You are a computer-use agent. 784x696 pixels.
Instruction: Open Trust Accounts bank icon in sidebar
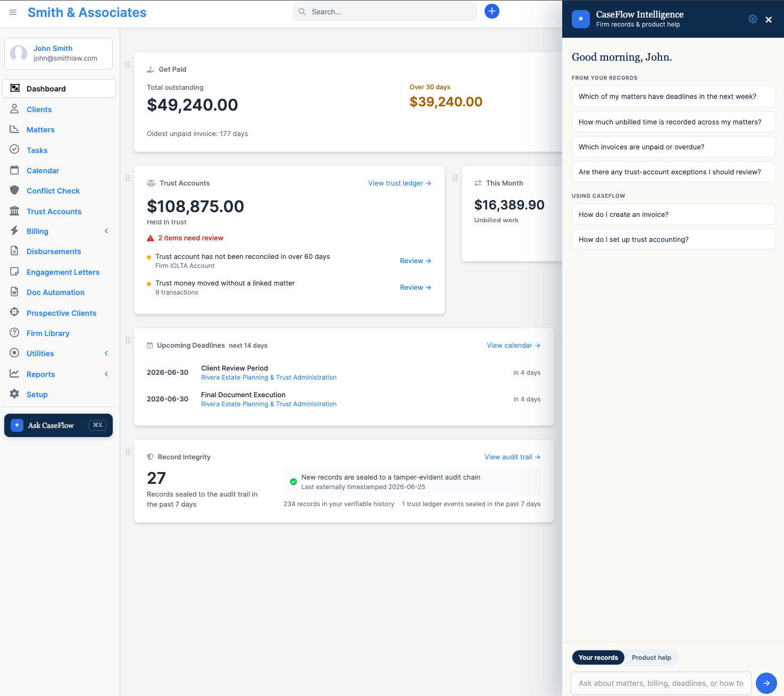point(14,211)
